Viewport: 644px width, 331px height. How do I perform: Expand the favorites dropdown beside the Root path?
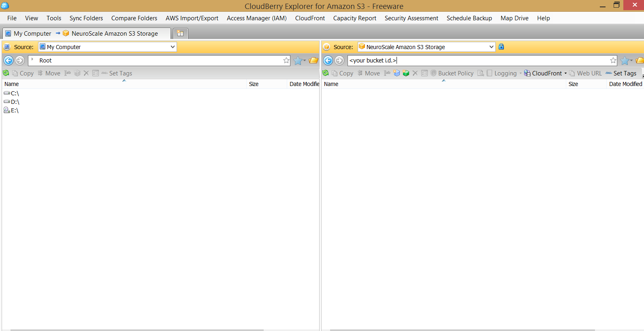[305, 60]
